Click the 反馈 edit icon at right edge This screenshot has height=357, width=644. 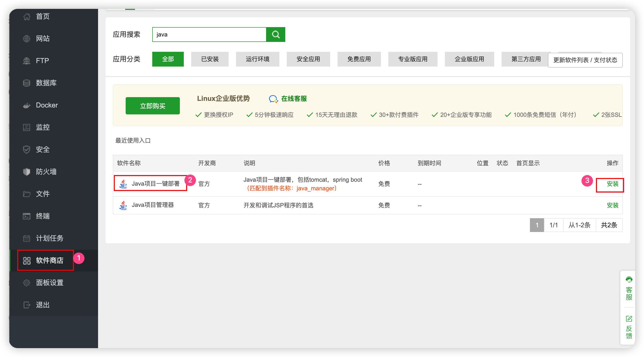(629, 319)
